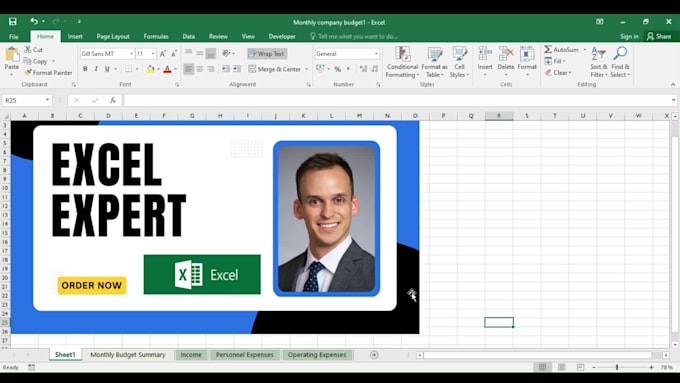Open the Monthly Budget Summary sheet tab
Viewport: 680px width, 383px height.
point(128,355)
